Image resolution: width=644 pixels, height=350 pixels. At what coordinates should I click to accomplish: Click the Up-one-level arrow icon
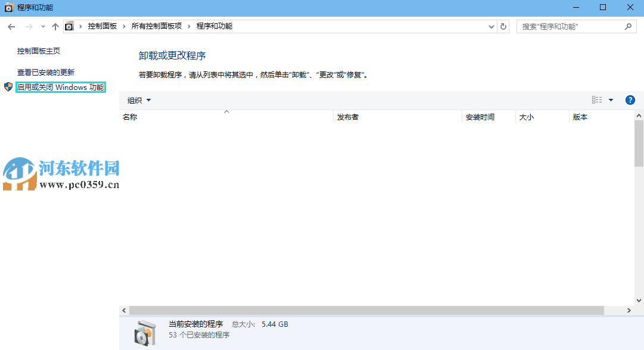point(55,26)
